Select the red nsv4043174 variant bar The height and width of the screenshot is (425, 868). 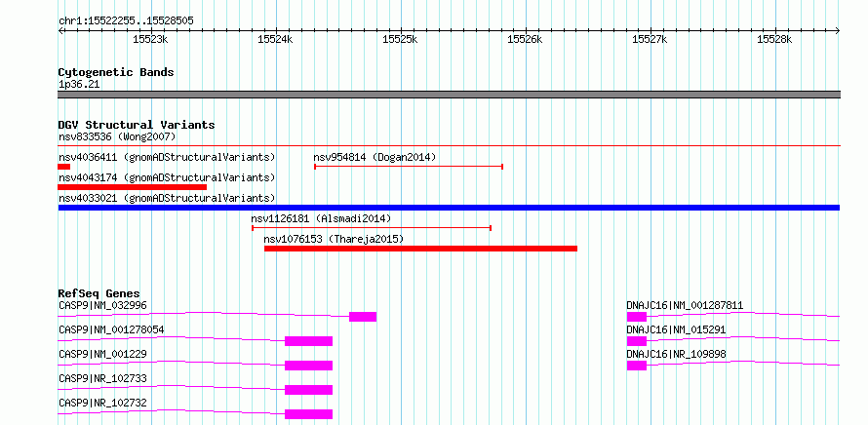pos(133,187)
